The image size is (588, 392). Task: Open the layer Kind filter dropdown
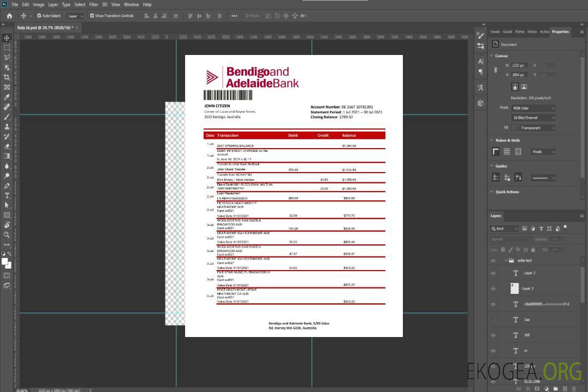click(504, 229)
